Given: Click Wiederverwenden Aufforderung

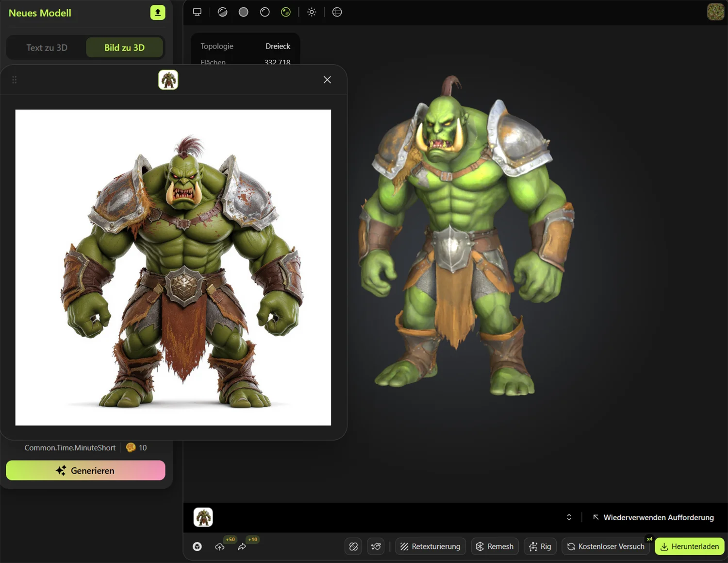Looking at the screenshot, I should pyautogui.click(x=653, y=517).
